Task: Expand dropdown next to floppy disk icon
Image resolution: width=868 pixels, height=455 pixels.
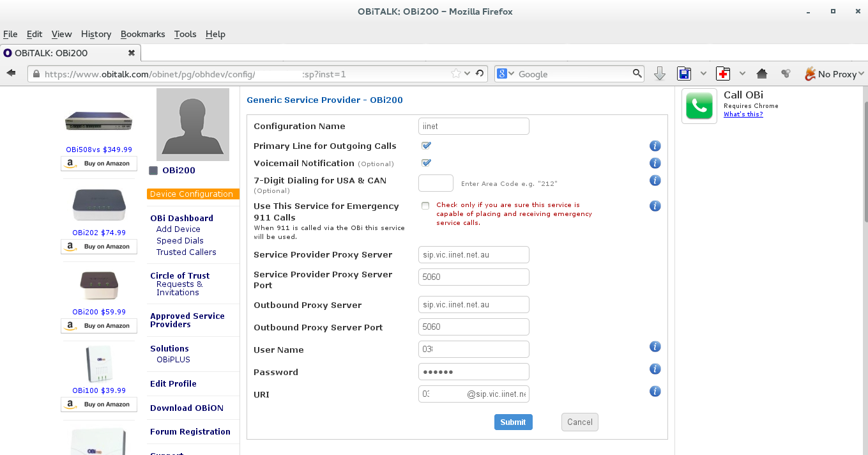Action: 703,74
